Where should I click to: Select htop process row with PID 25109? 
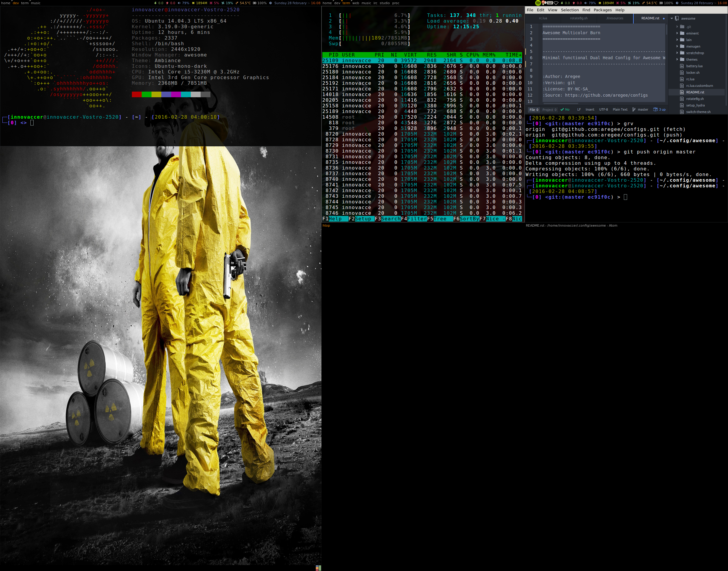click(x=422, y=60)
